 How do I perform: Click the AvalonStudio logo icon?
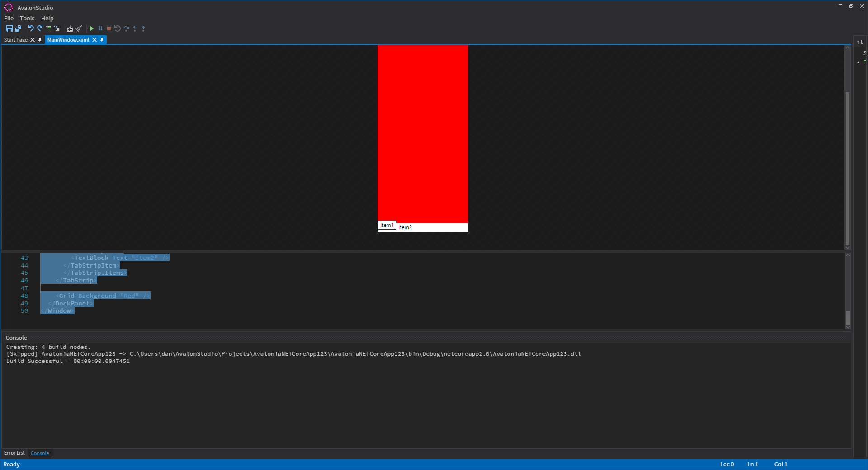(x=9, y=7)
